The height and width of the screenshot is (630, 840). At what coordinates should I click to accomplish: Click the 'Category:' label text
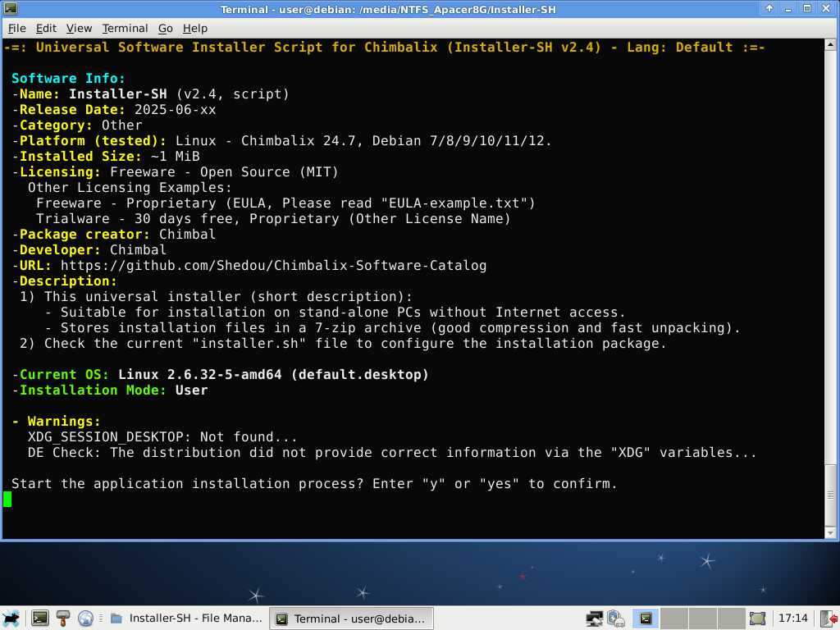[x=57, y=126]
